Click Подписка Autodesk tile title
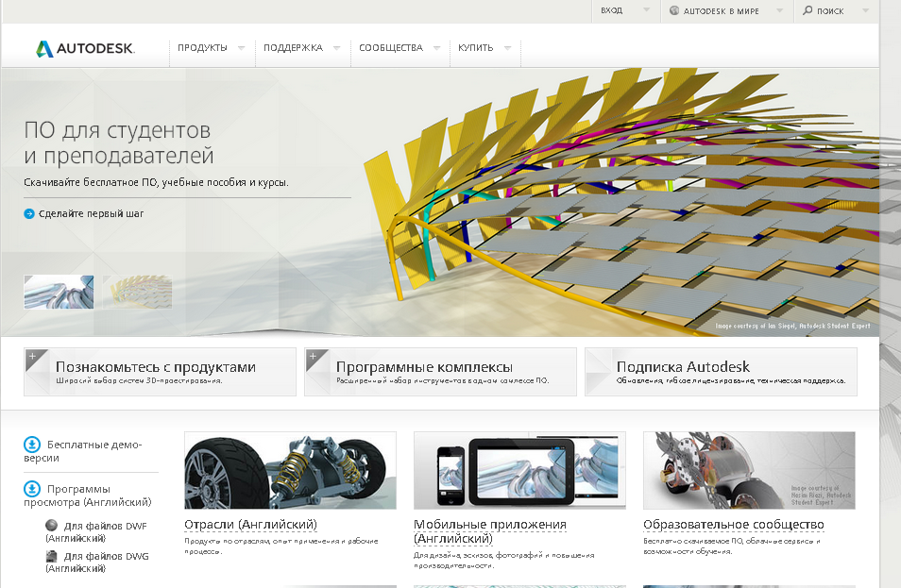 (683, 366)
